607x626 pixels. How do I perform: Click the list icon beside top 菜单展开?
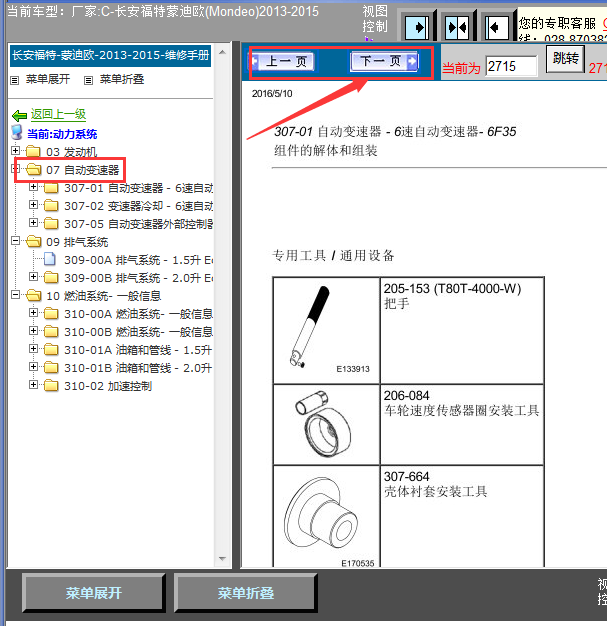coord(15,80)
